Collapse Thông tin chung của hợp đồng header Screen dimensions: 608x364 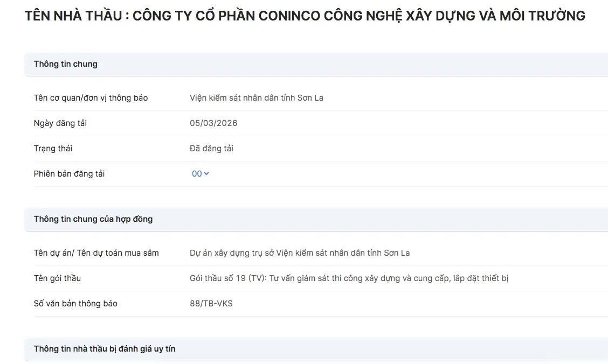[x=316, y=219]
